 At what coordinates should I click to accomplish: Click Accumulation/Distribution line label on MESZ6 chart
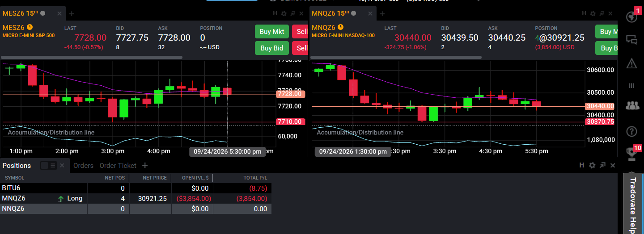[x=51, y=133]
